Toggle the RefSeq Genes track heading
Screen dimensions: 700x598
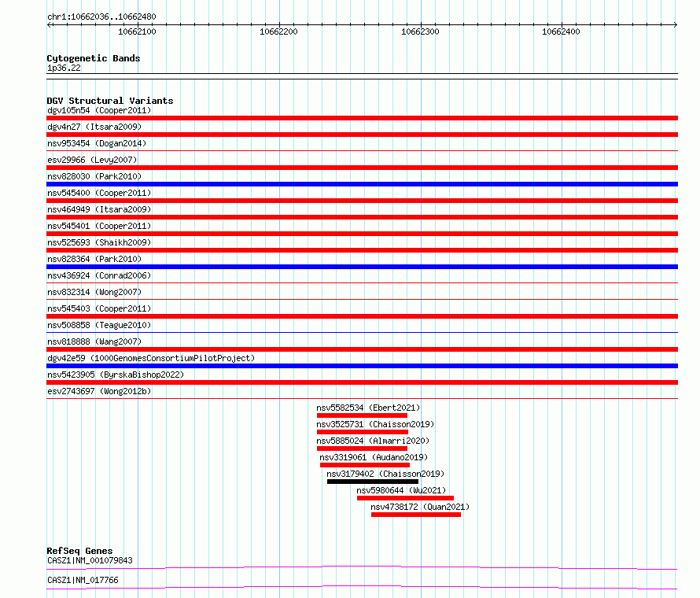(x=79, y=551)
